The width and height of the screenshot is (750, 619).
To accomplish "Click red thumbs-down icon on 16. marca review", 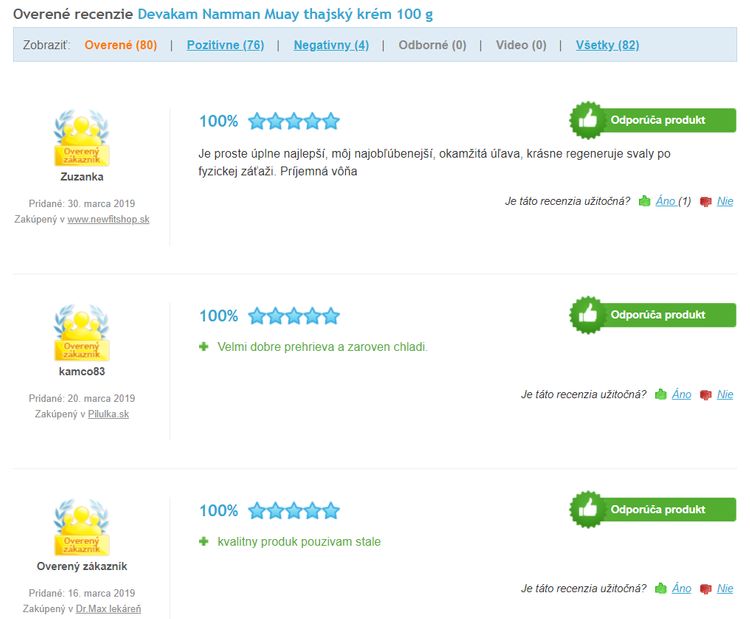I will pyautogui.click(x=706, y=588).
